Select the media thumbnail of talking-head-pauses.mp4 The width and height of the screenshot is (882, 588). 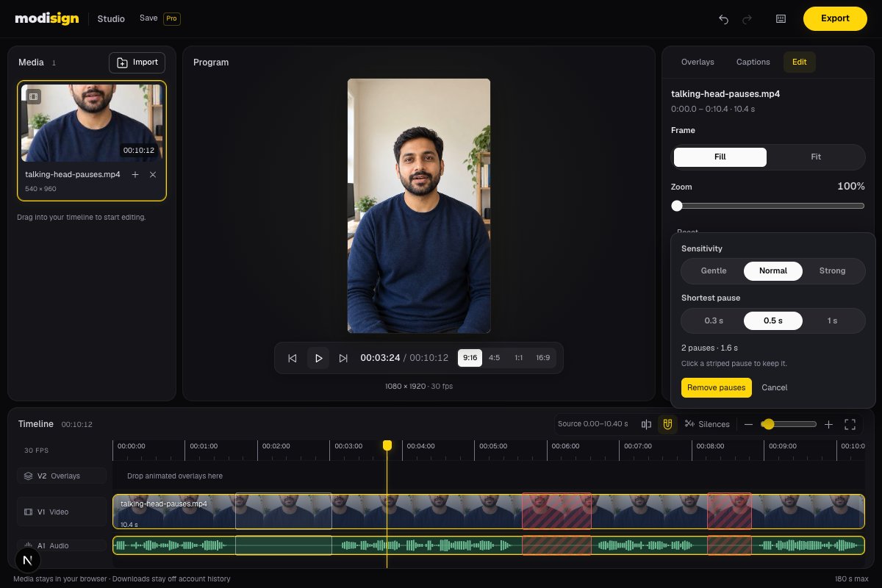[x=92, y=122]
